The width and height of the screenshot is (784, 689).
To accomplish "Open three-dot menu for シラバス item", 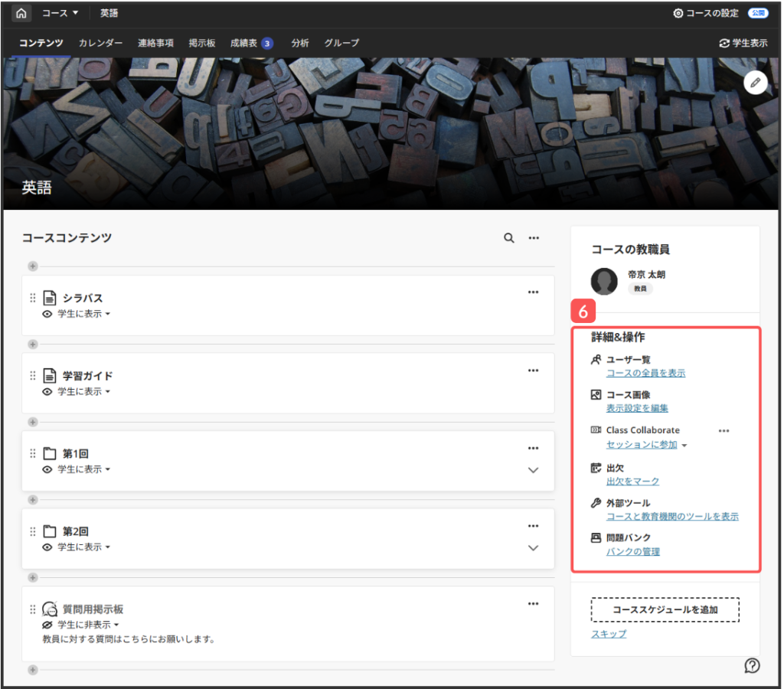I will click(x=534, y=292).
